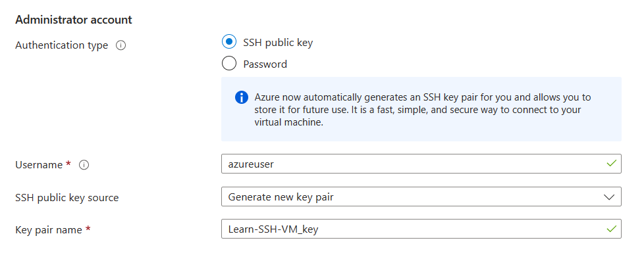Click the SSH public key source label
Viewport: 644px width, 257px height.
pos(67,198)
